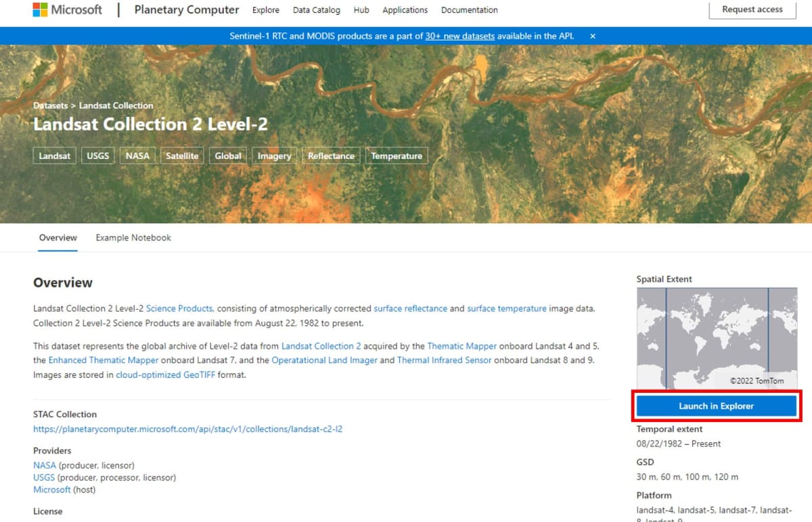The height and width of the screenshot is (522, 812).
Task: Select the Global tag
Action: (x=228, y=156)
